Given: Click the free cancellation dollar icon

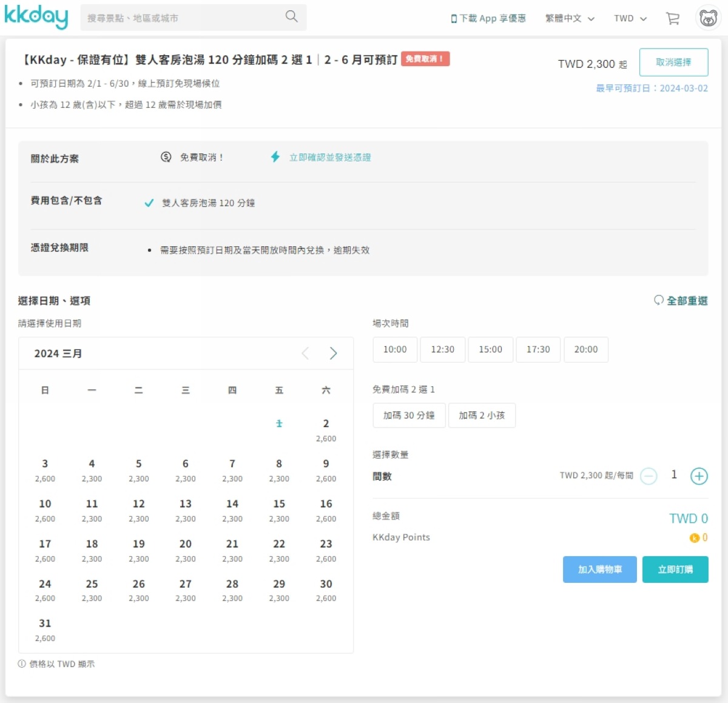Looking at the screenshot, I should click(x=166, y=157).
